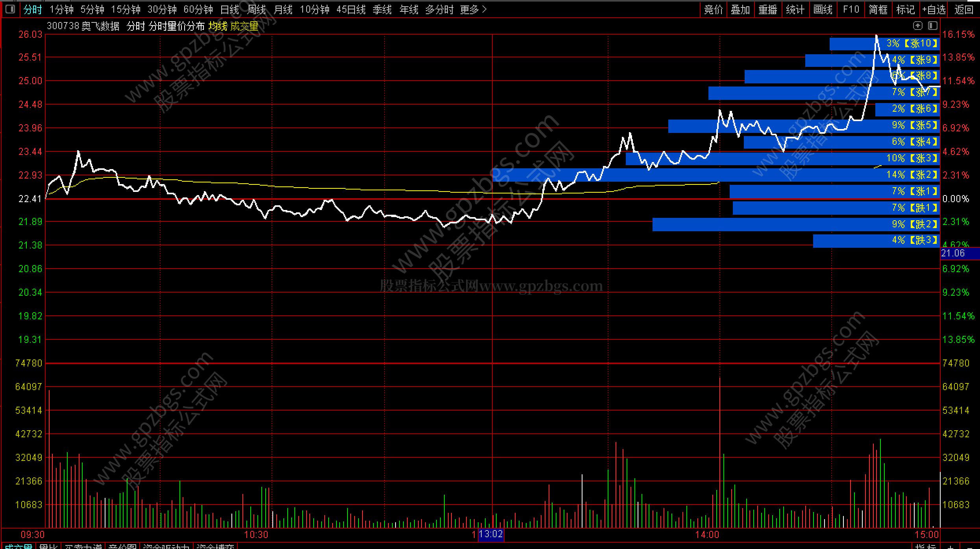Click the 13:02 time cursor marker
980x549 pixels.
tap(491, 534)
